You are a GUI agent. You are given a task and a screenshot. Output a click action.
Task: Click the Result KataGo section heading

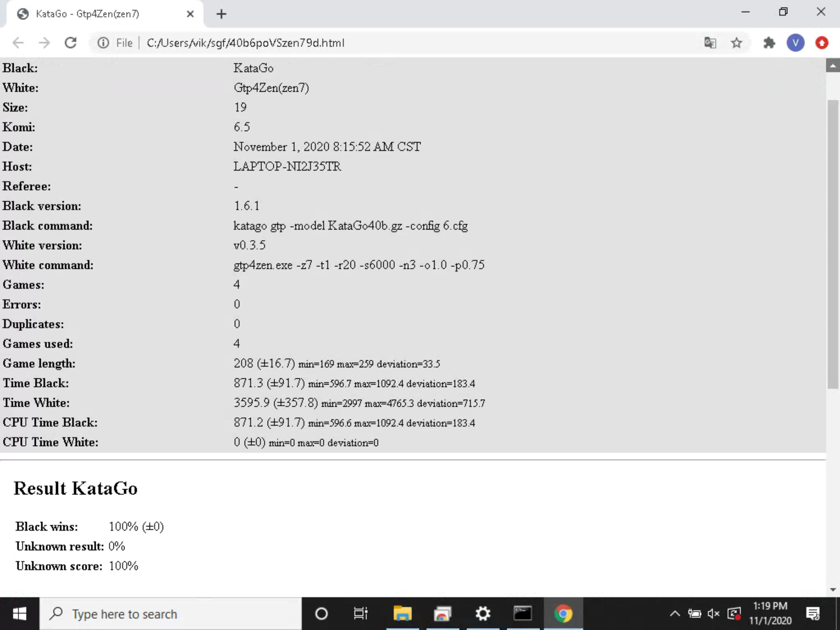(75, 488)
